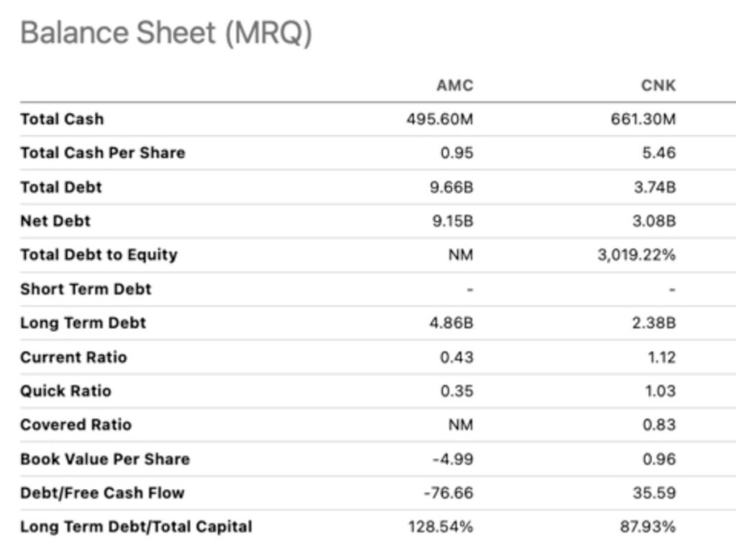
Task: Click the Total Debt row label
Action: pos(61,188)
